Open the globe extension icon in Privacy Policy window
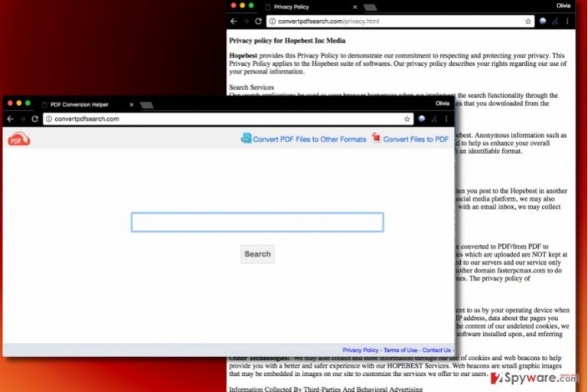The width and height of the screenshot is (588, 392). [543, 21]
